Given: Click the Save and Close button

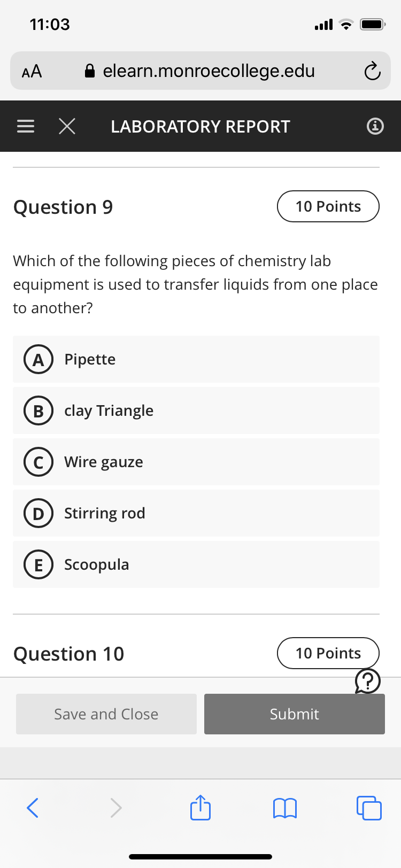Looking at the screenshot, I should coord(106,714).
